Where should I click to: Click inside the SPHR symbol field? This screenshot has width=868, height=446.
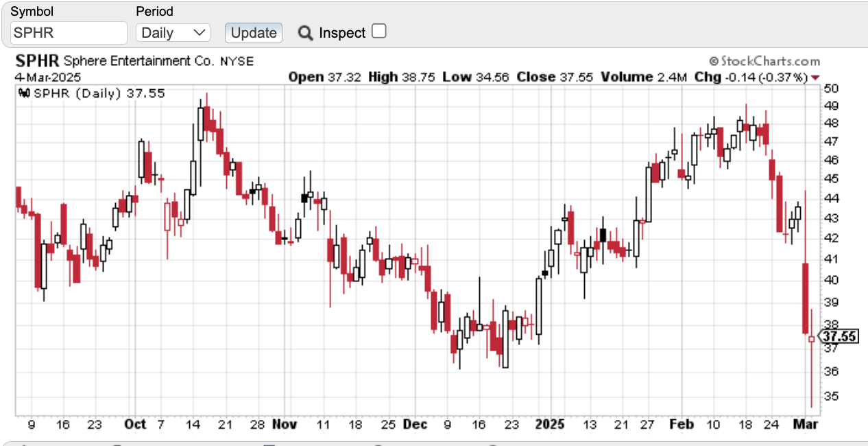pyautogui.click(x=69, y=32)
